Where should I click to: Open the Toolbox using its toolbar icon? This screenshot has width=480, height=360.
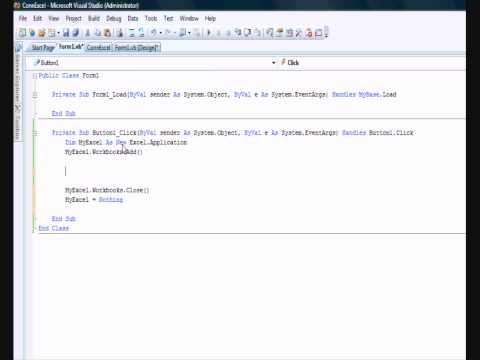pyautogui.click(x=299, y=33)
